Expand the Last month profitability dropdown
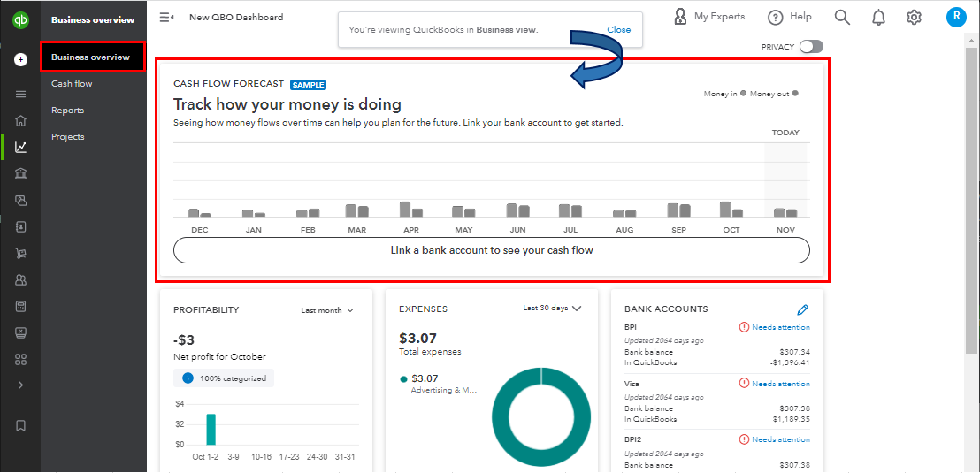Viewport: 980px width, 473px height. point(327,310)
